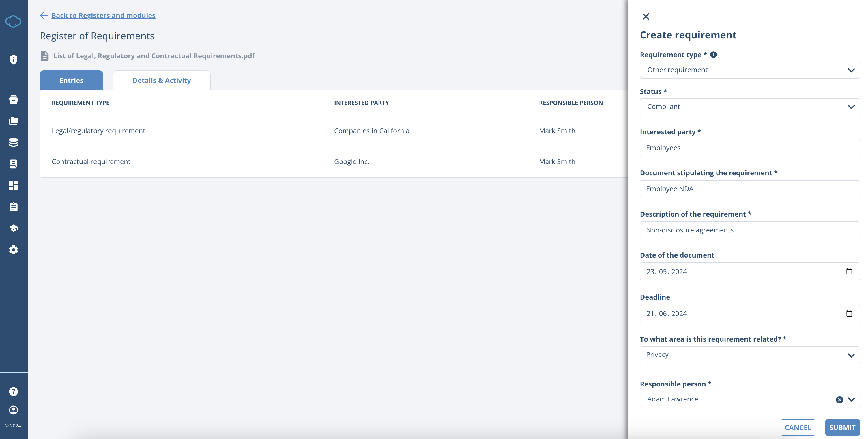The width and height of the screenshot is (868, 439).
Task: Click the settings gear in sidebar
Action: tap(14, 250)
